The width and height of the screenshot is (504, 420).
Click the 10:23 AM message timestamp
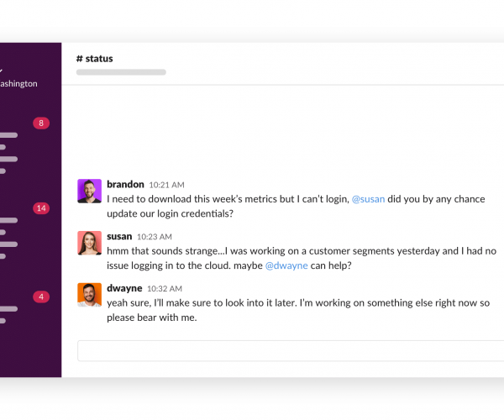[x=155, y=237]
